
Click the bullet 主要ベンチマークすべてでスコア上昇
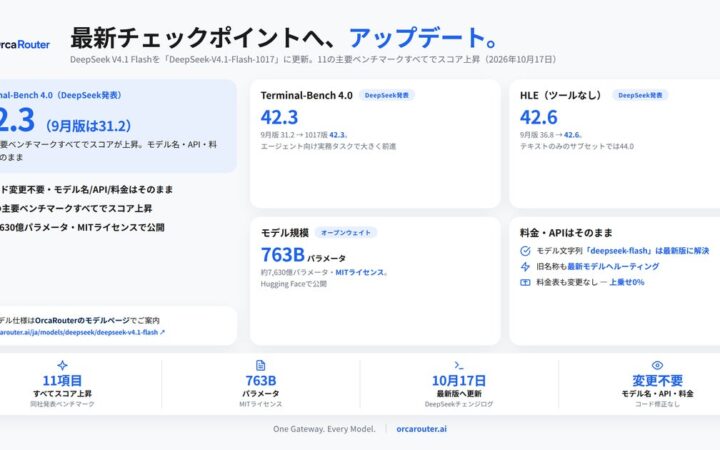tap(76, 208)
